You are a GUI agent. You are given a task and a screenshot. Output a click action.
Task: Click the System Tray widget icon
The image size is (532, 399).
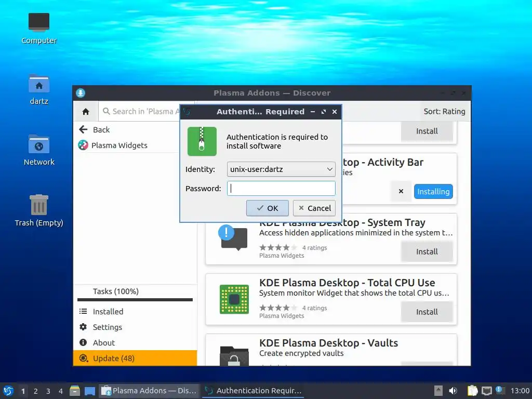(x=233, y=238)
